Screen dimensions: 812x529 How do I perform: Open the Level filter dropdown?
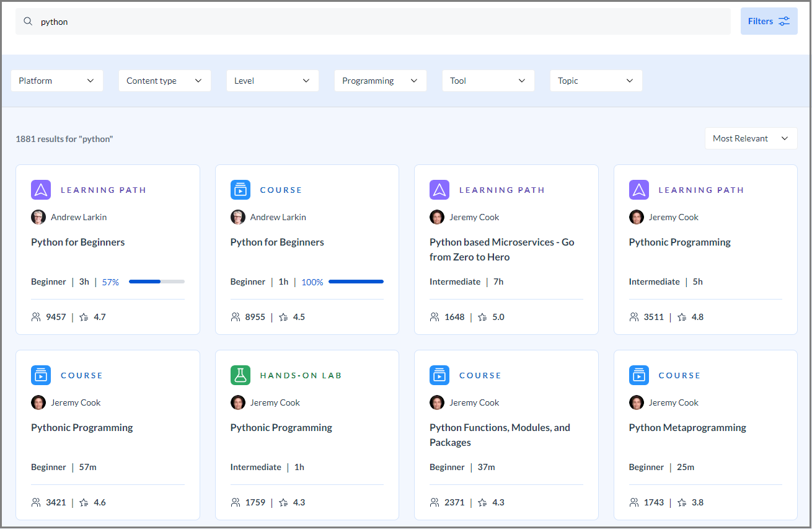coord(273,81)
